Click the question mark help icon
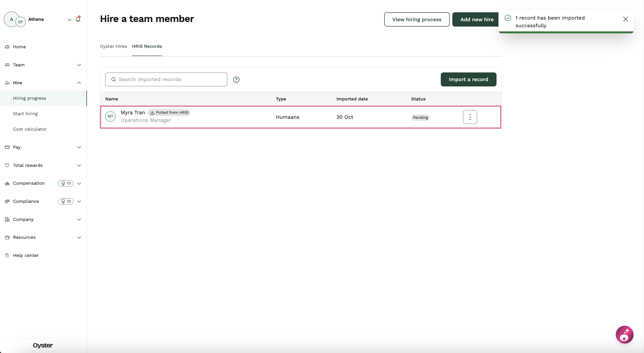This screenshot has height=353, width=644. click(x=236, y=80)
